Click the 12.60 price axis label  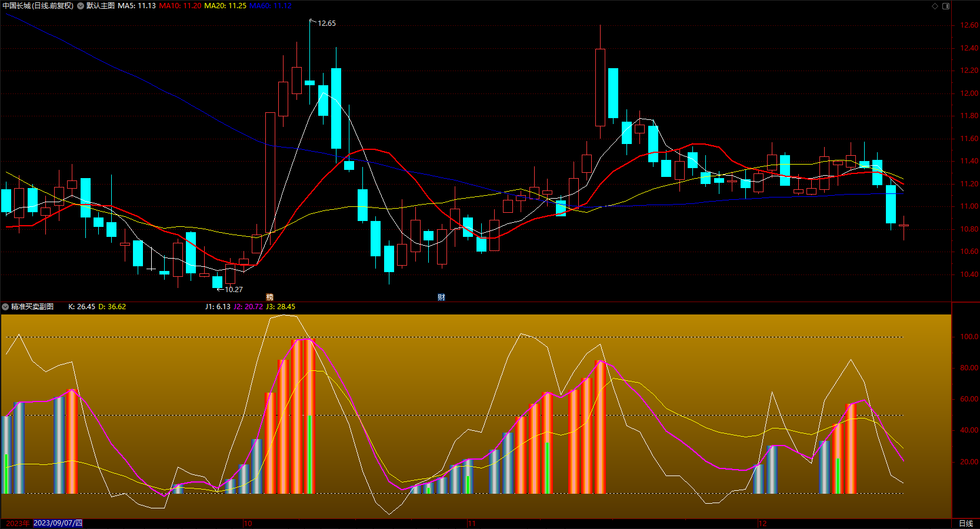[969, 25]
